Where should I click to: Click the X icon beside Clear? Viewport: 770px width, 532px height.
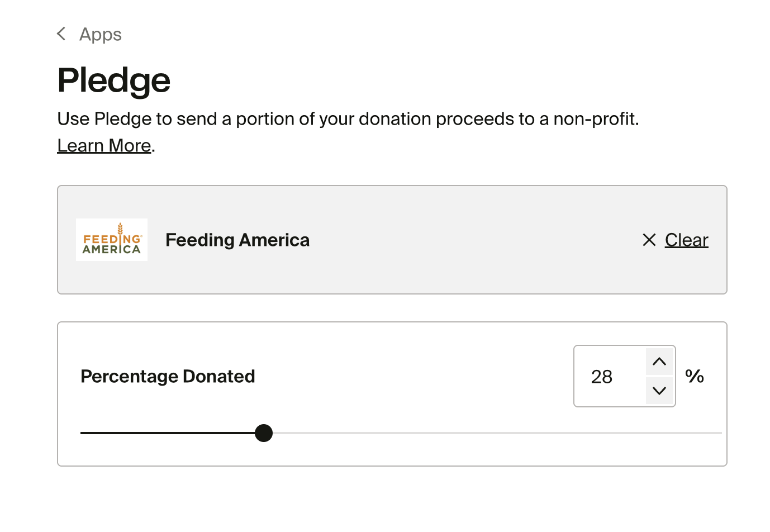[649, 240]
